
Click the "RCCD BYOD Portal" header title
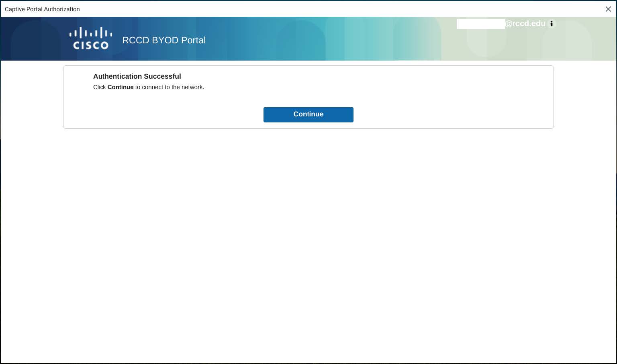tap(164, 40)
